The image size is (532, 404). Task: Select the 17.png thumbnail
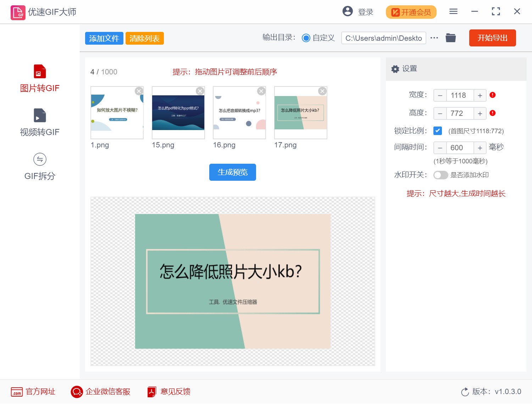pos(301,113)
